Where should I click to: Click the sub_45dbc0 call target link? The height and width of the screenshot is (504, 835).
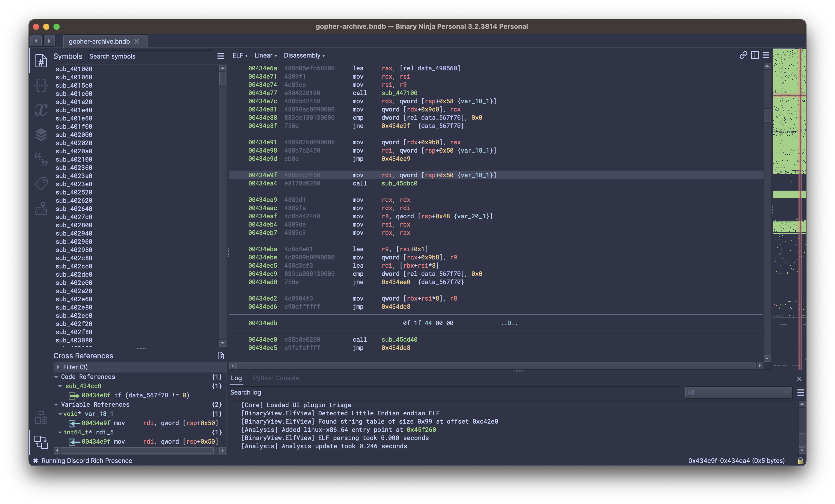point(399,183)
